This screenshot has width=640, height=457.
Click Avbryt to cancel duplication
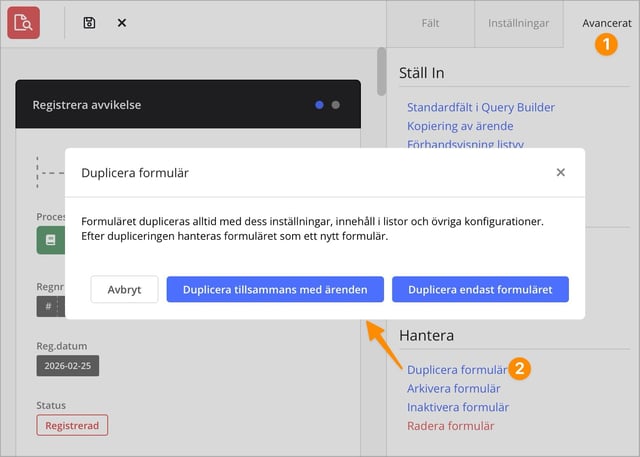[x=124, y=289]
